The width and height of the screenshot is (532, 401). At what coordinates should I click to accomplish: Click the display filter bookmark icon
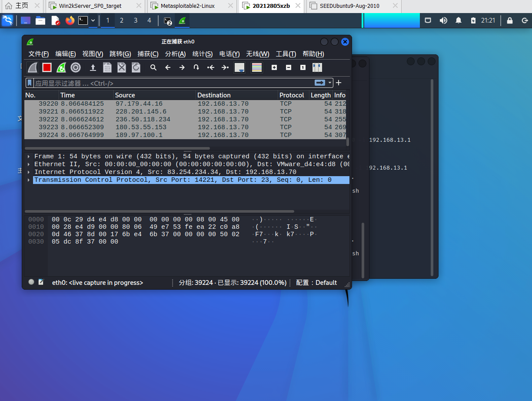(x=30, y=83)
